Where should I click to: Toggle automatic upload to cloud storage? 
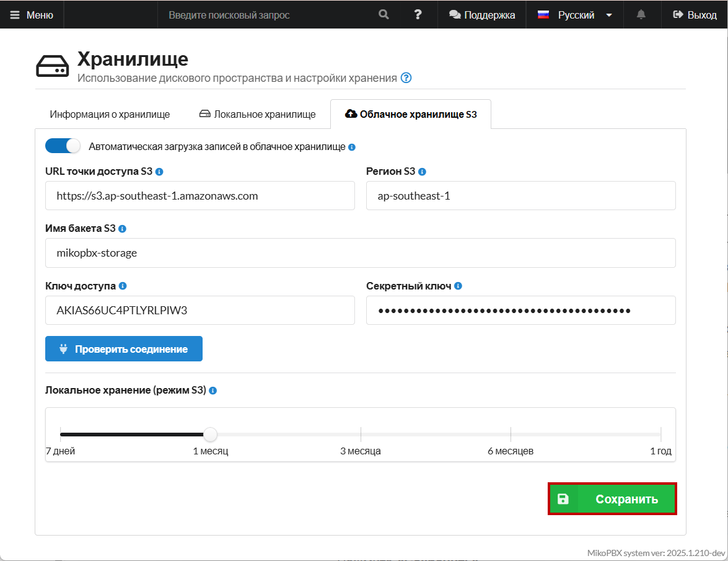63,147
